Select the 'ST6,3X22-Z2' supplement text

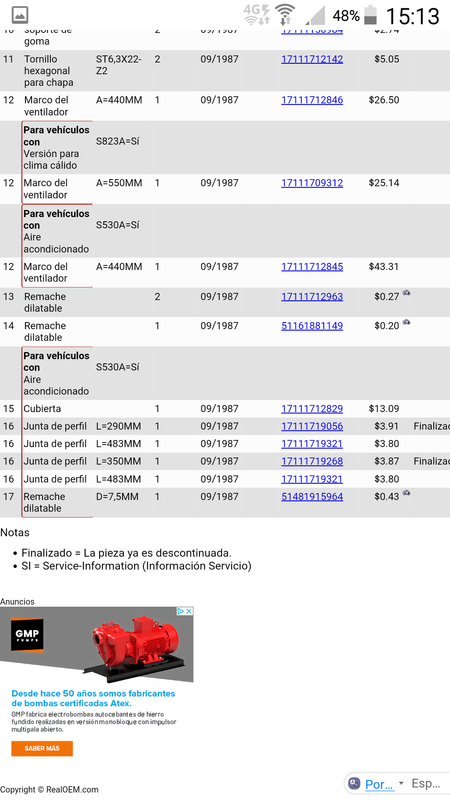click(x=118, y=65)
